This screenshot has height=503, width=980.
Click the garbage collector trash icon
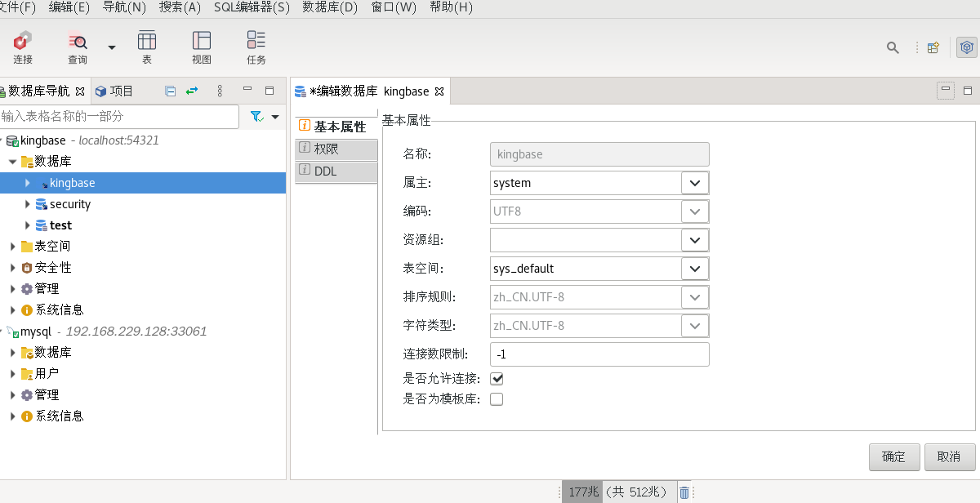pyautogui.click(x=684, y=492)
